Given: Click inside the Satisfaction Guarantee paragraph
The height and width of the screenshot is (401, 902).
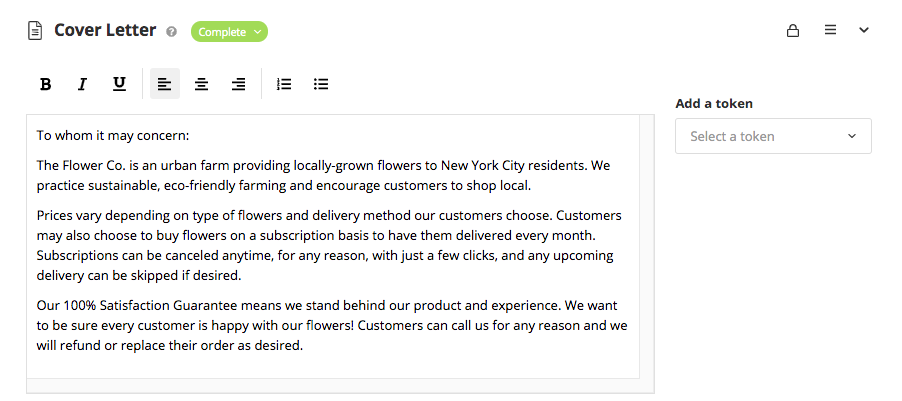Looking at the screenshot, I should click(x=330, y=326).
